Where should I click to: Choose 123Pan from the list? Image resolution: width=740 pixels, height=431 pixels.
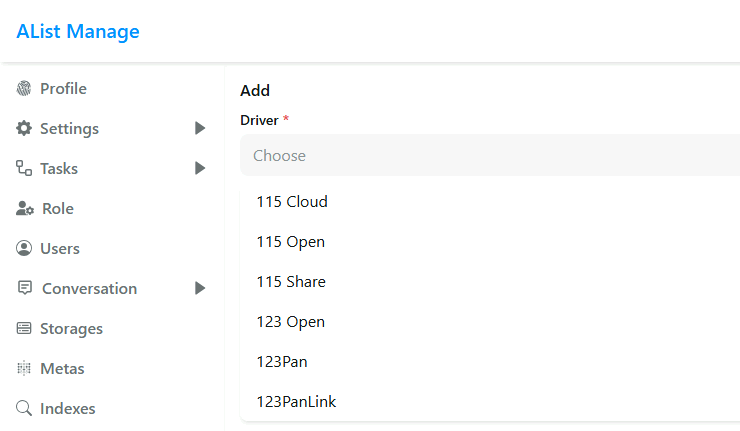click(282, 362)
